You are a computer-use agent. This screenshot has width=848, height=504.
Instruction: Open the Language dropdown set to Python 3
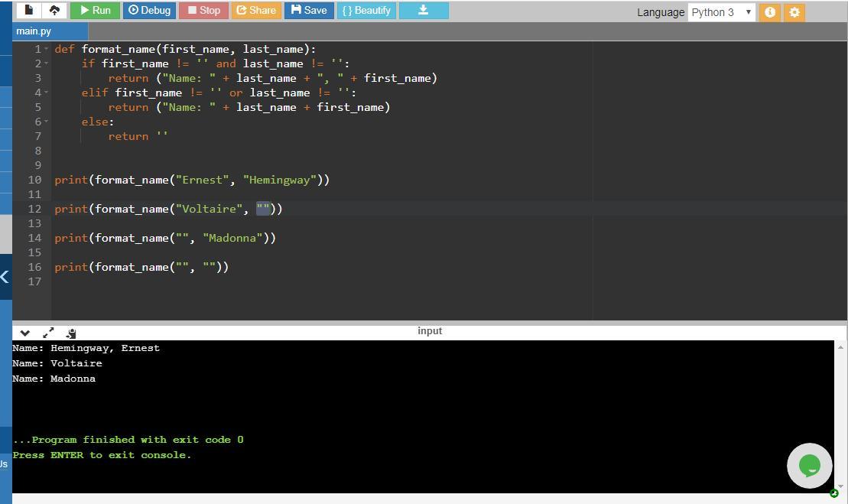(721, 12)
